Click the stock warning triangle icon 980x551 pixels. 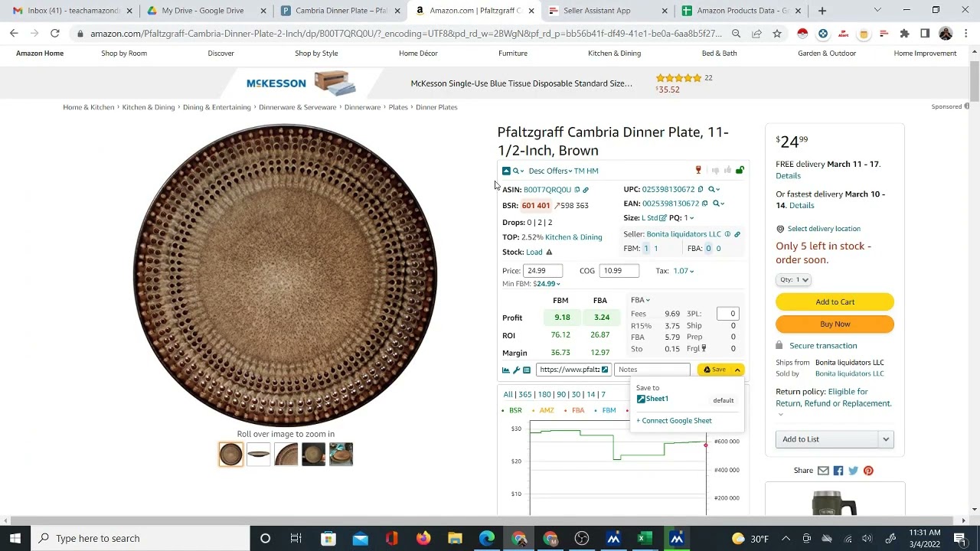pyautogui.click(x=549, y=252)
